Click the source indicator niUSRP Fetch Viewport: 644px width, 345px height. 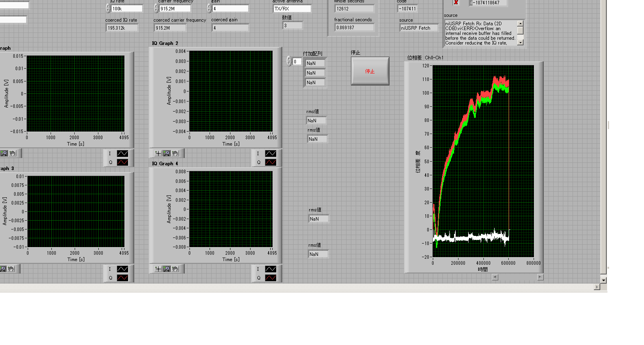tap(419, 28)
